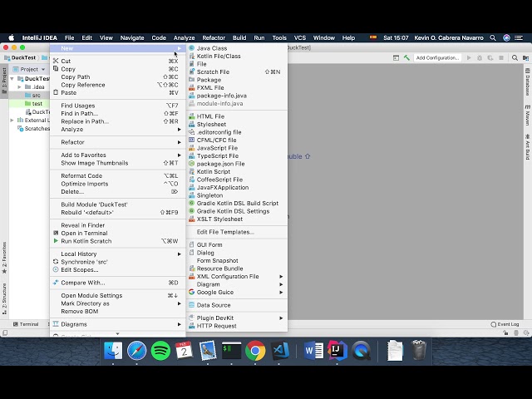Click the HTTP Request icon
This screenshot has height=399, width=532.
[192, 326]
